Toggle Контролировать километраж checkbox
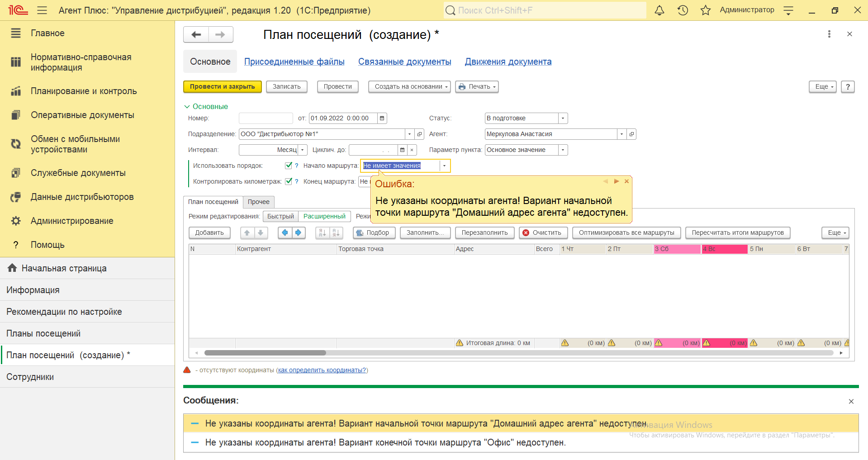 pos(289,181)
